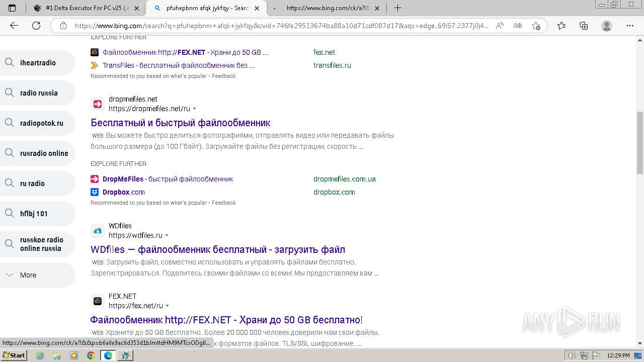Open the profile avatar icon
Viewport: 644px width, 362px height.
607,26
